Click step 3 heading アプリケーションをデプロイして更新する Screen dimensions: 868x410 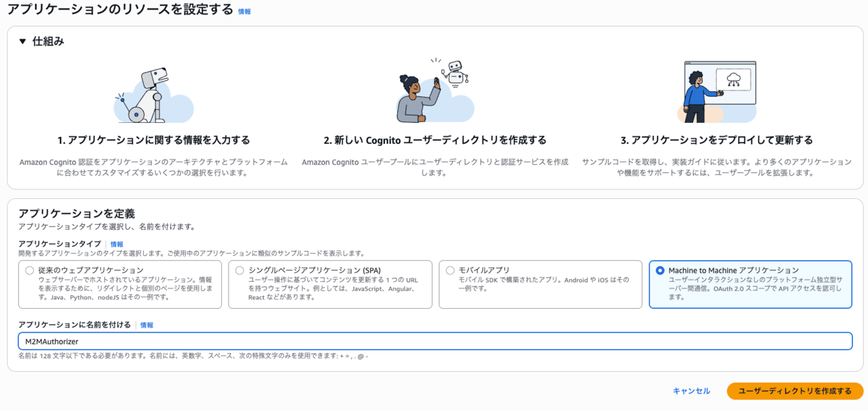coord(717,141)
